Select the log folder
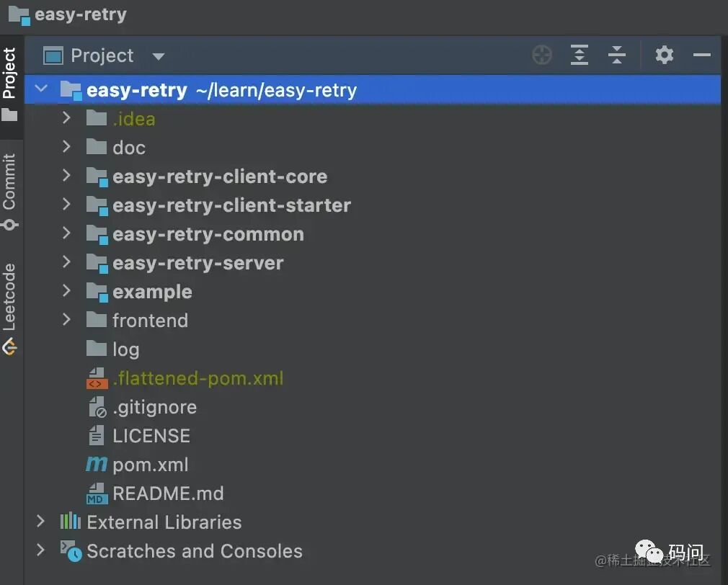 tap(126, 350)
